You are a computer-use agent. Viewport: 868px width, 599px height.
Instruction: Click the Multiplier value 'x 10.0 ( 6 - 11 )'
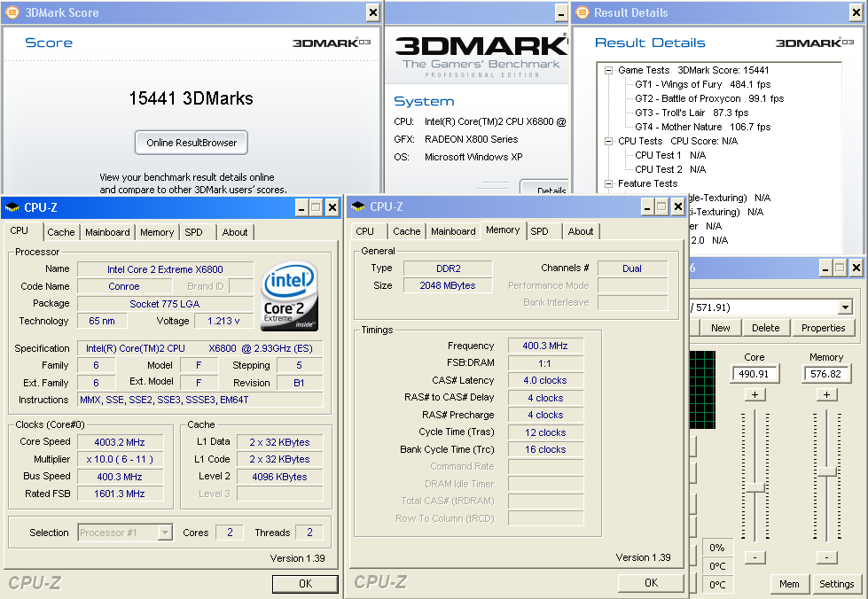tap(120, 459)
